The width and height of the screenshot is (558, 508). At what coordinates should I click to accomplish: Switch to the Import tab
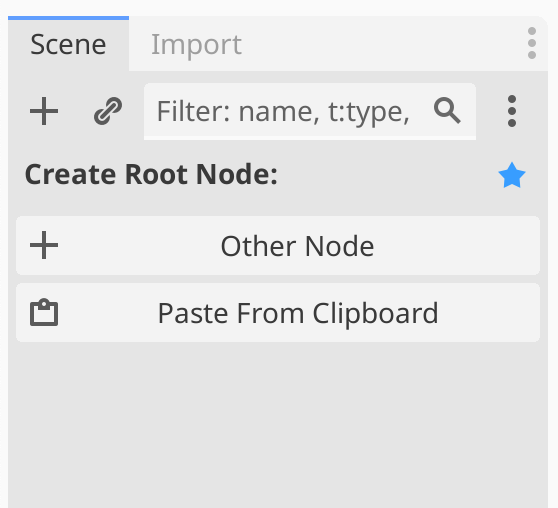pyautogui.click(x=196, y=45)
